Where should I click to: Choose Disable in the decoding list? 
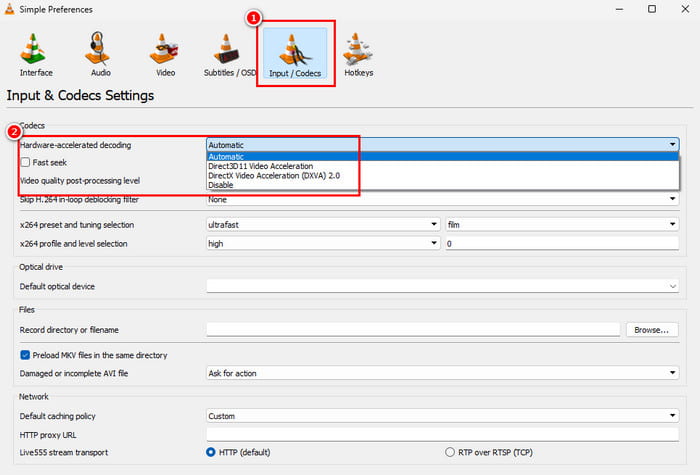(442, 185)
